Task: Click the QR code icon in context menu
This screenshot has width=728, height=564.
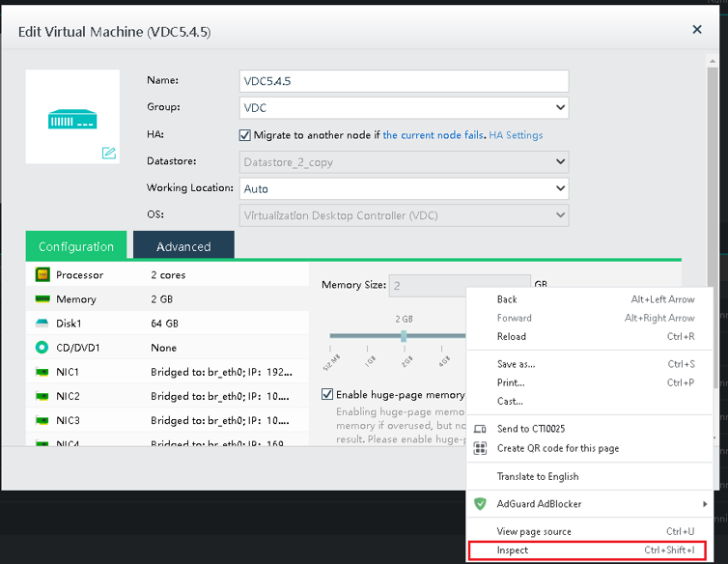Action: click(x=480, y=448)
